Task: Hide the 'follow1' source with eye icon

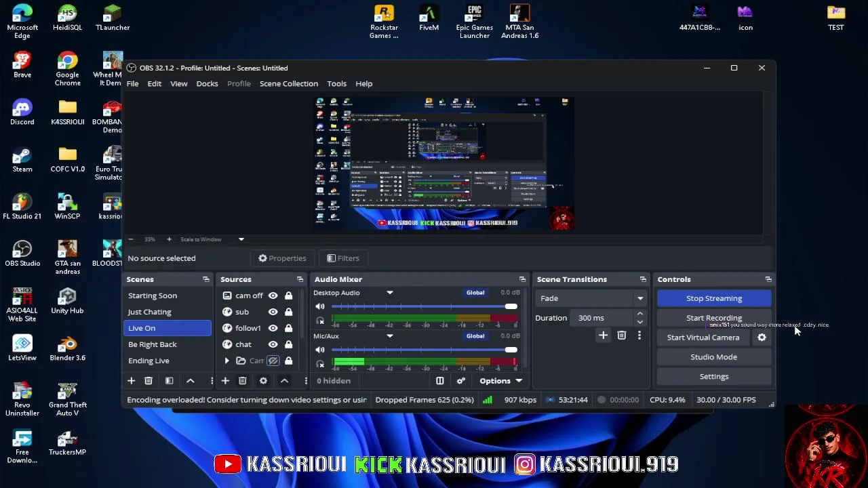Action: pos(273,328)
